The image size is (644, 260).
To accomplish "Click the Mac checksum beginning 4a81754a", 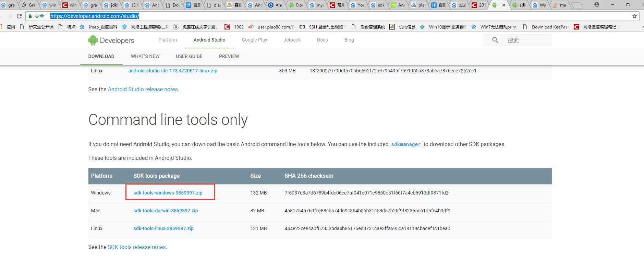I will coord(367,211).
